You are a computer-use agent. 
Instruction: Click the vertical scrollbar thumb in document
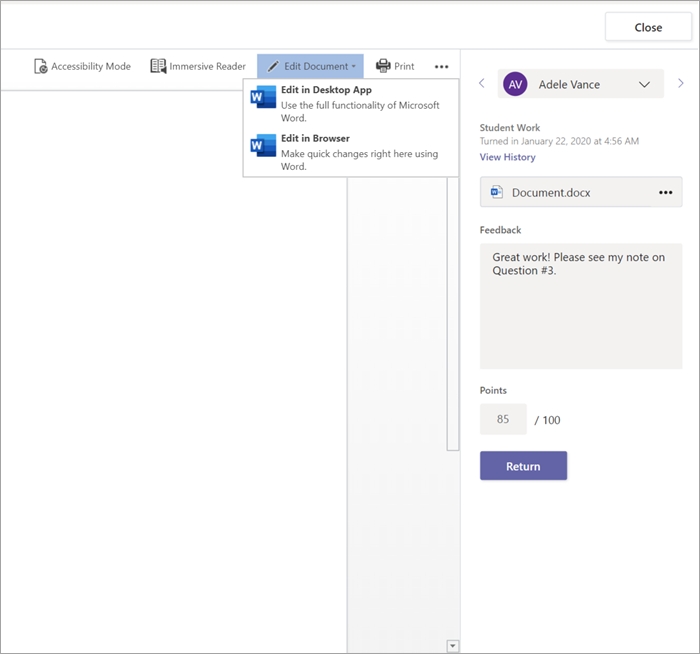point(453,310)
